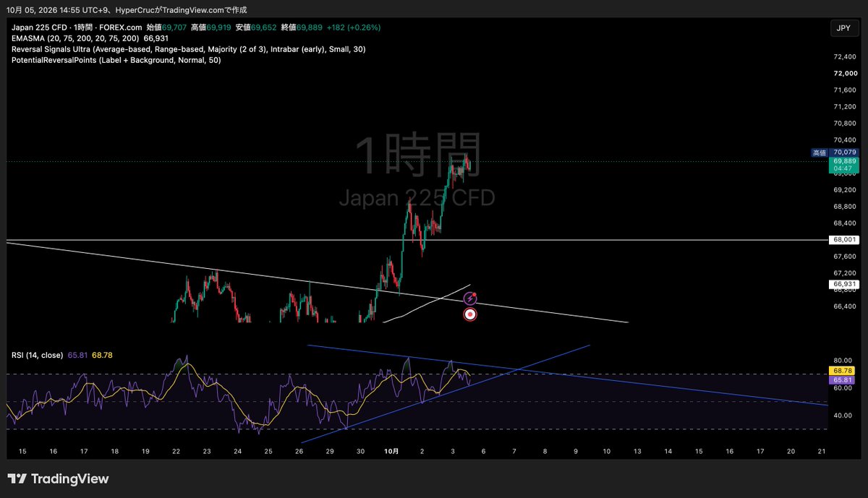Click the +182 (+0.26%) change value

[x=352, y=27]
